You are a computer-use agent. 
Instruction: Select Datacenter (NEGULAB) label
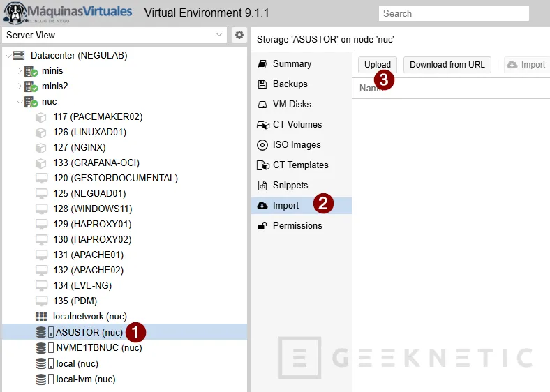79,55
